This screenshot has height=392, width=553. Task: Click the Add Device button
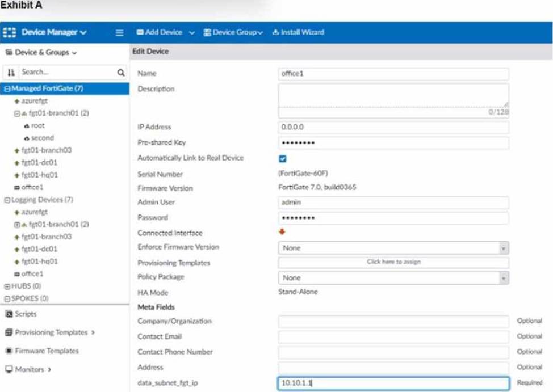(x=160, y=32)
